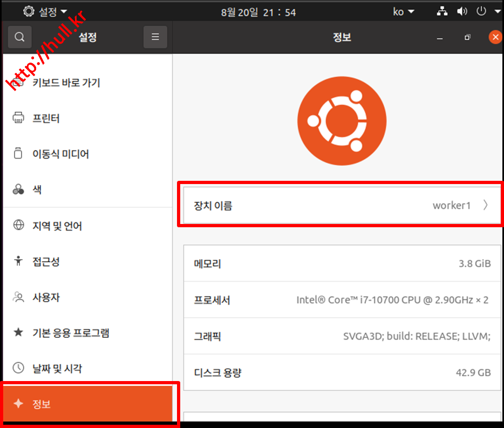Click the star icon for default applications

18,332
